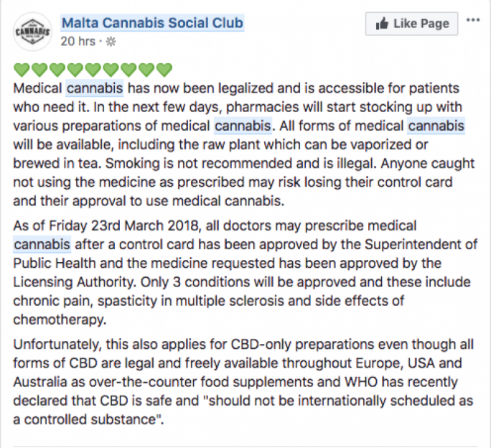The width and height of the screenshot is (491, 448).
Task: Click the paragraph starting with Unfortunately
Action: [x=243, y=382]
